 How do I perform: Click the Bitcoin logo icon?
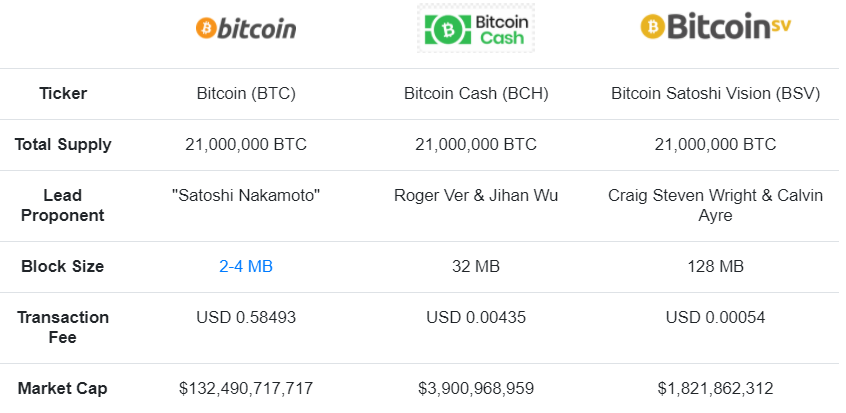(246, 28)
